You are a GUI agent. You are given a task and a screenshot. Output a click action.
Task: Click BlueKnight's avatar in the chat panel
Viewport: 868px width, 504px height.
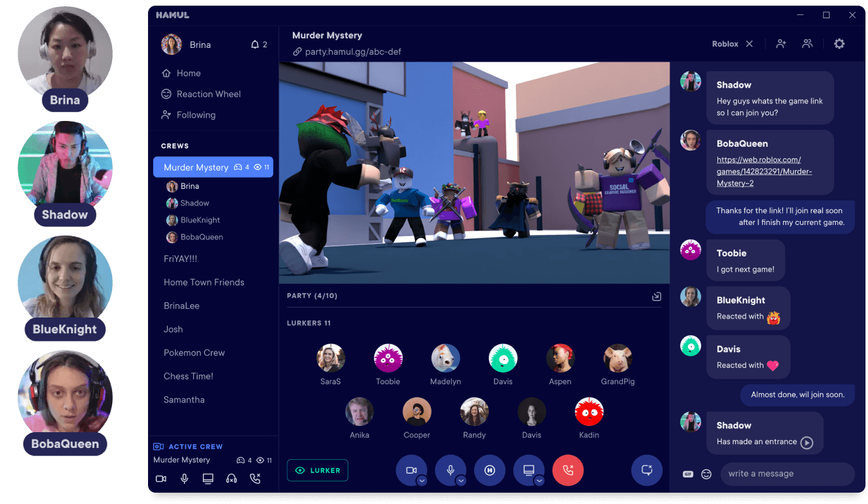click(x=691, y=297)
